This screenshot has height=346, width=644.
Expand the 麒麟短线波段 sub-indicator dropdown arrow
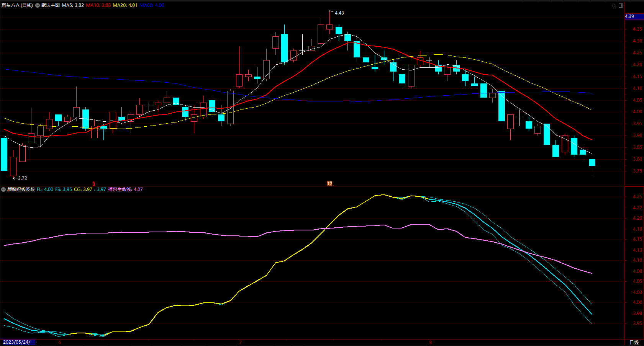click(x=3, y=189)
